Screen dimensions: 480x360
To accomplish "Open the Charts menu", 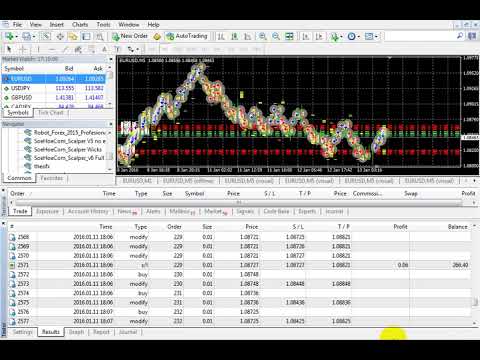I will tap(80, 25).
